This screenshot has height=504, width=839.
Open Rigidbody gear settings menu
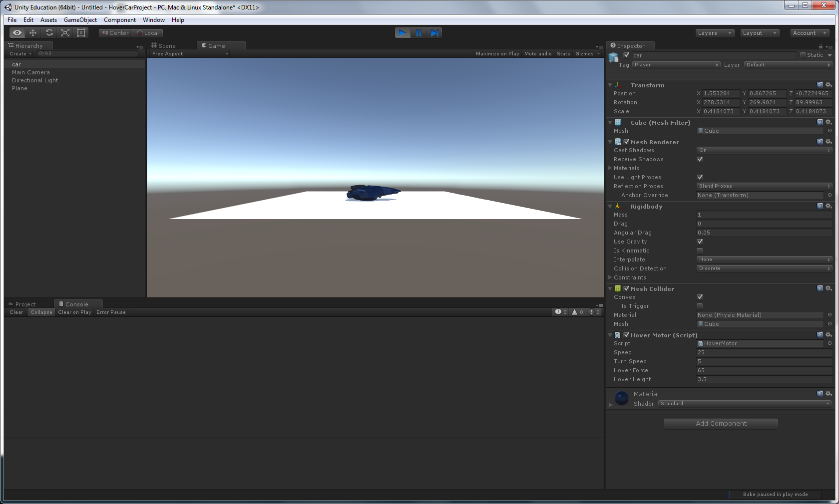829,206
